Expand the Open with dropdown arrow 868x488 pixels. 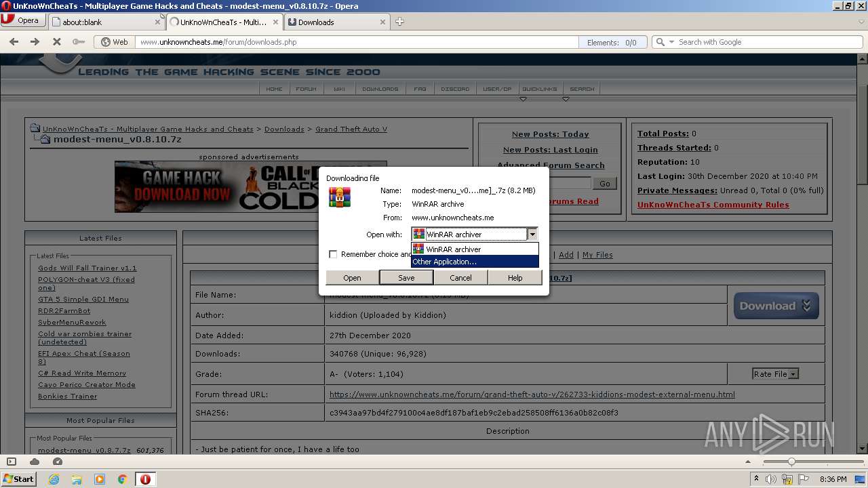[532, 235]
